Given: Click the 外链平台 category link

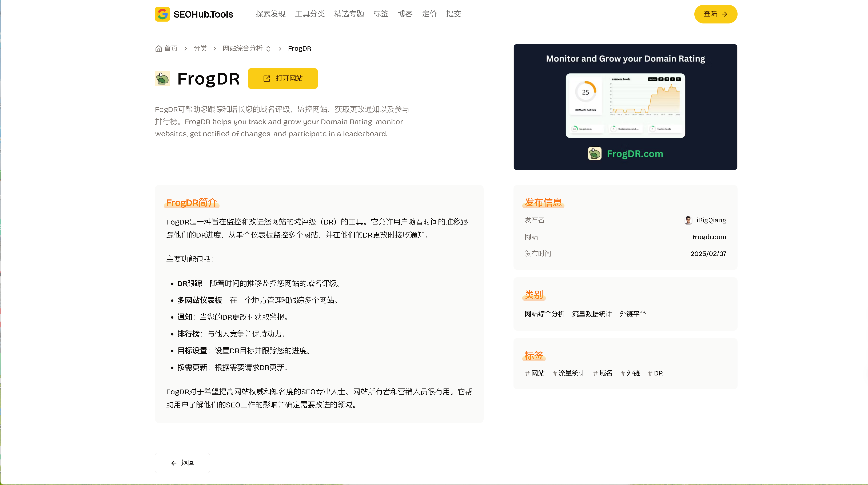Looking at the screenshot, I should [632, 314].
